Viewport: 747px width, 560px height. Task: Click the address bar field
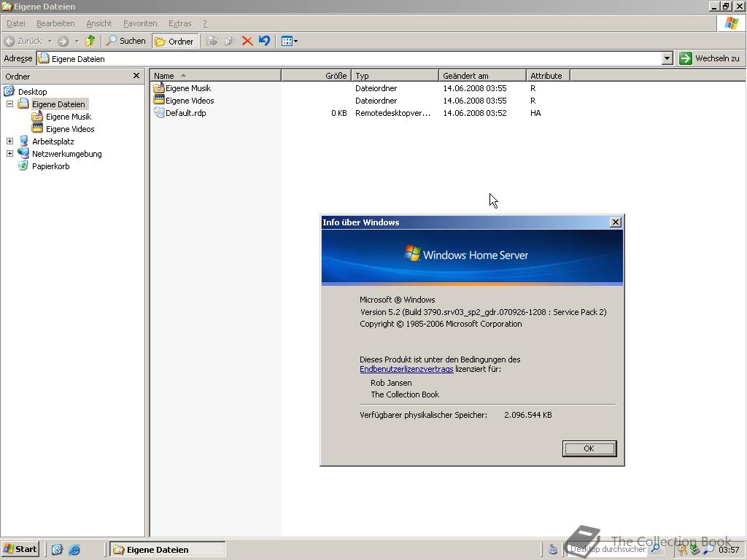(349, 58)
